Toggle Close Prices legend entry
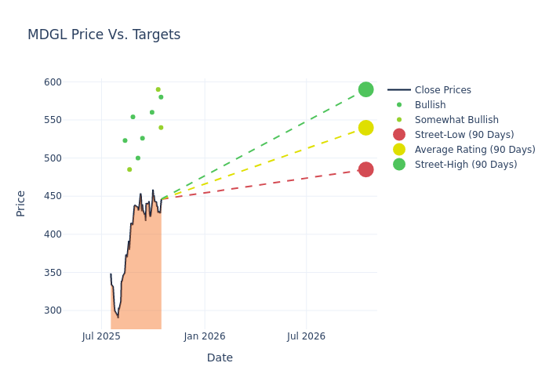The width and height of the screenshot is (549, 392). [442, 90]
